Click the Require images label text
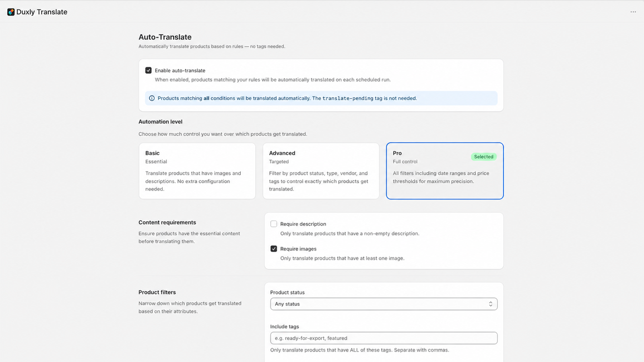This screenshot has width=644, height=362. click(298, 249)
